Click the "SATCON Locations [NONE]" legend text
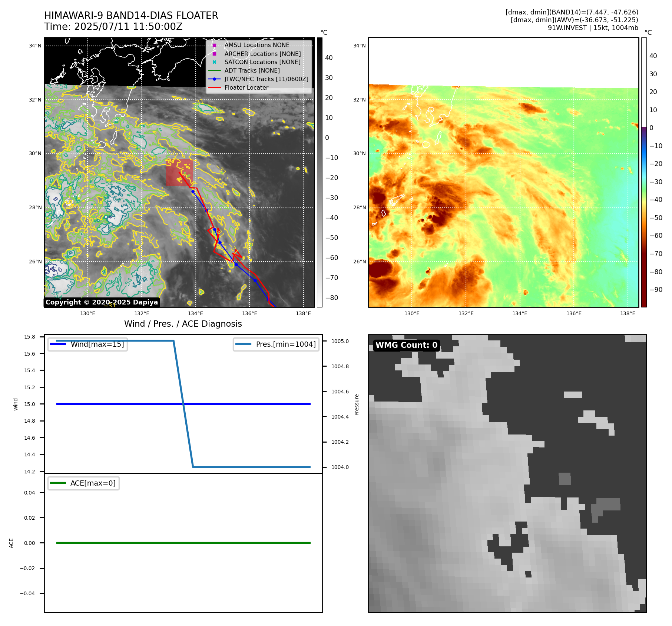Screen dimensions: 672x626 [262, 62]
